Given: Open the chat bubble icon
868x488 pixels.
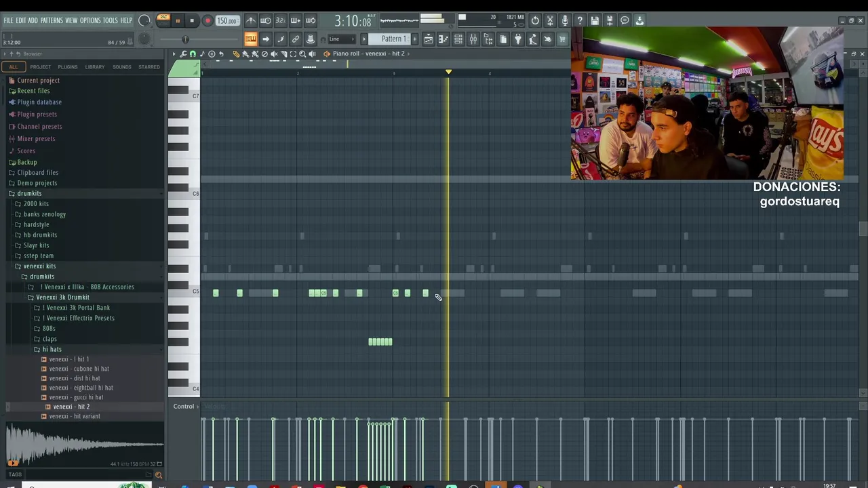Looking at the screenshot, I should 625,20.
